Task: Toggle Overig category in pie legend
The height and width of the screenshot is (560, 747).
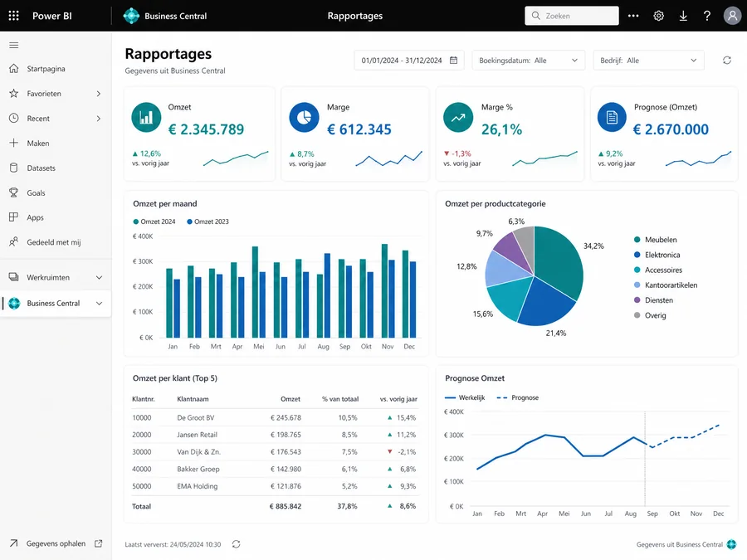Action: pos(650,315)
